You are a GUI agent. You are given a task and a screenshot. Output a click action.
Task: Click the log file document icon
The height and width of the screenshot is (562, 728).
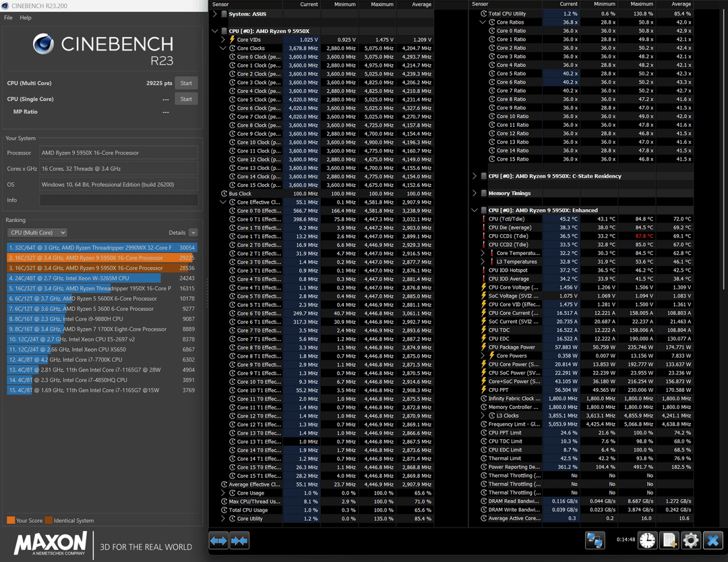tap(669, 540)
